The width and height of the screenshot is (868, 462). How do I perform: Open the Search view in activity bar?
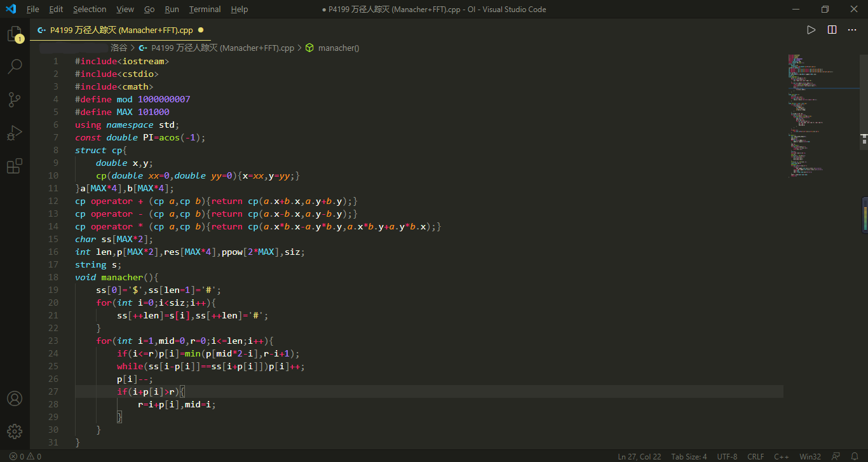(15, 66)
